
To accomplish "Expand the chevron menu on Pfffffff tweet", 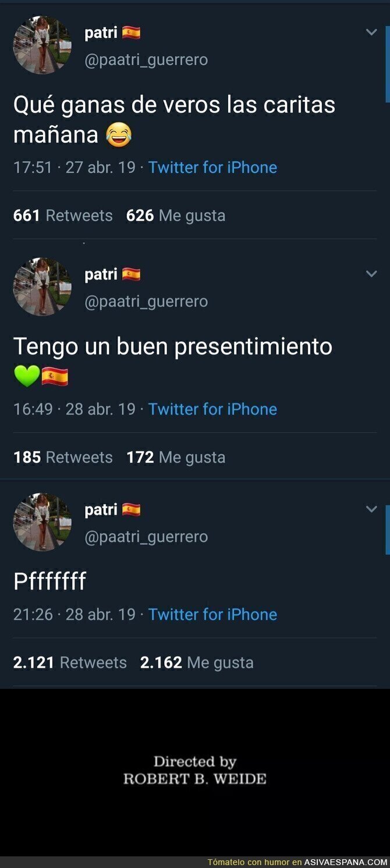I will (371, 509).
